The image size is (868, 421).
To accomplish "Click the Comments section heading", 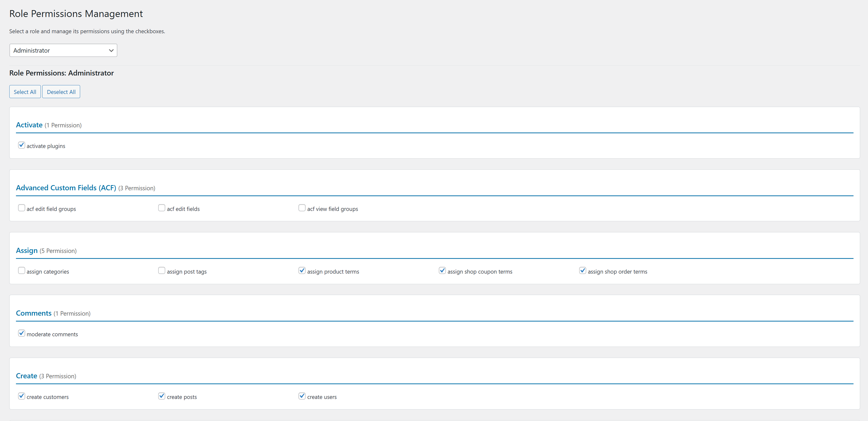I will (33, 313).
